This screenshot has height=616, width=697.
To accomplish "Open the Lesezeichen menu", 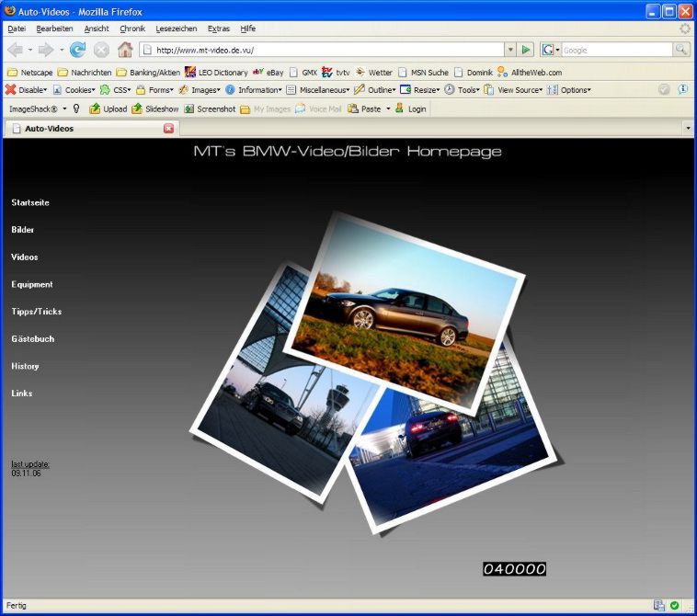I will [x=176, y=29].
